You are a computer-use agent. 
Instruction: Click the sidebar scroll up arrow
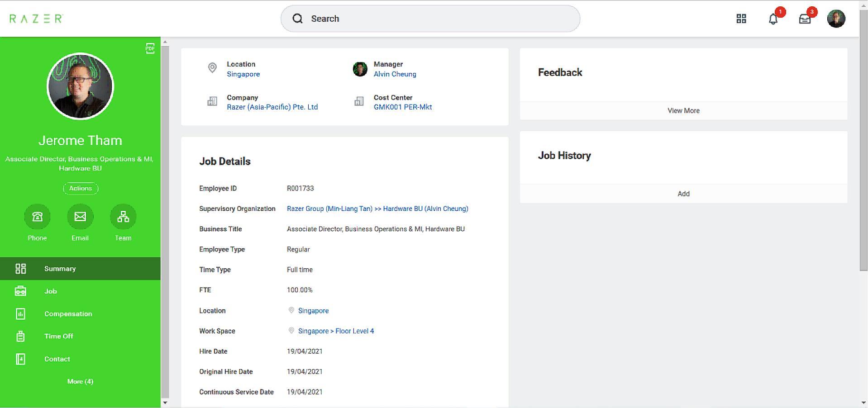coord(165,42)
